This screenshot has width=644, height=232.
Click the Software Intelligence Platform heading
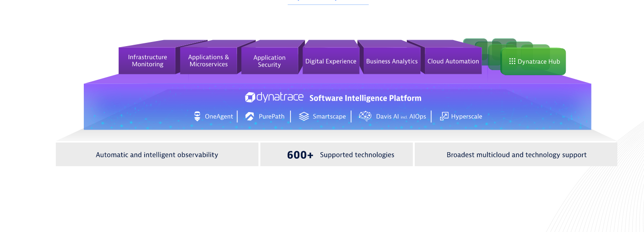click(x=366, y=98)
